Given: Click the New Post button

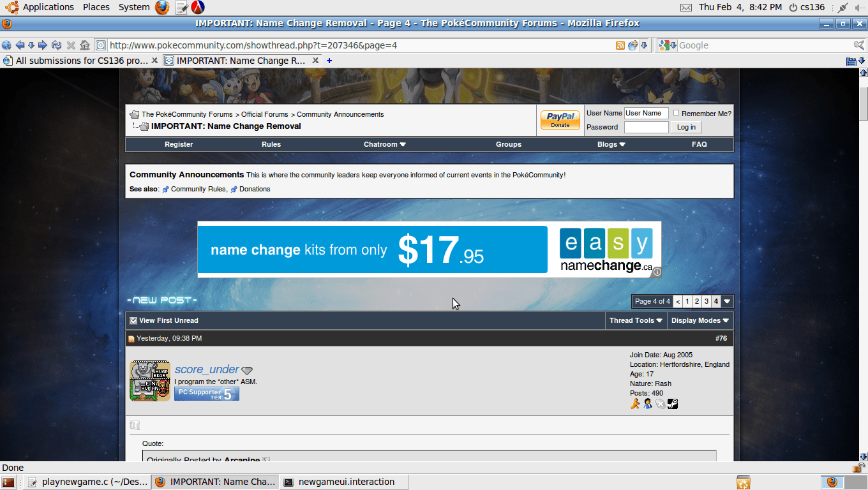Looking at the screenshot, I should (x=162, y=301).
